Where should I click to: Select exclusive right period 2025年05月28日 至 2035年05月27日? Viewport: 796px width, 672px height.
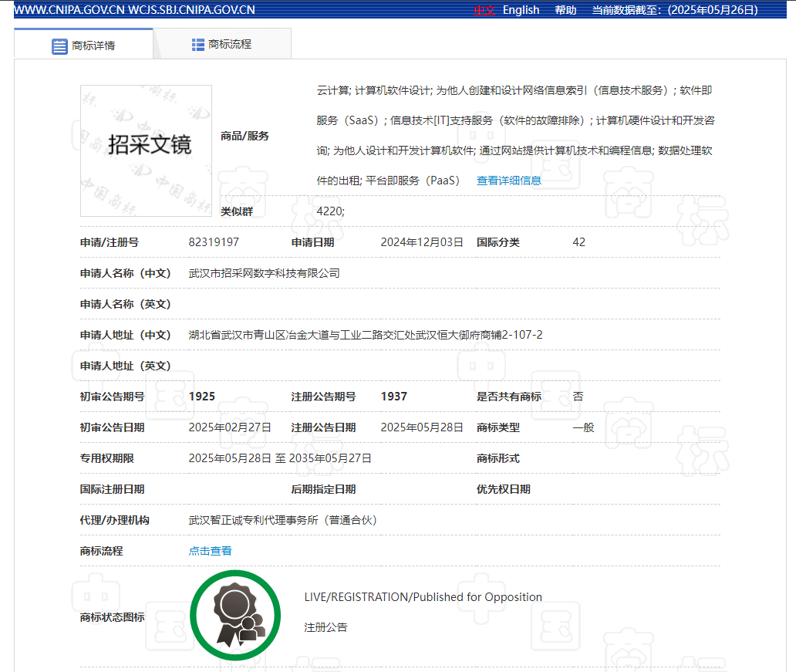(280, 458)
